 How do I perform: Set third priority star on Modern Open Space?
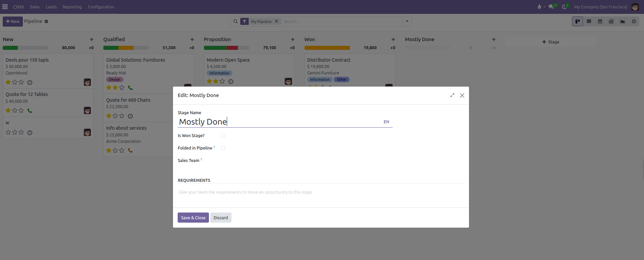[x=222, y=81]
